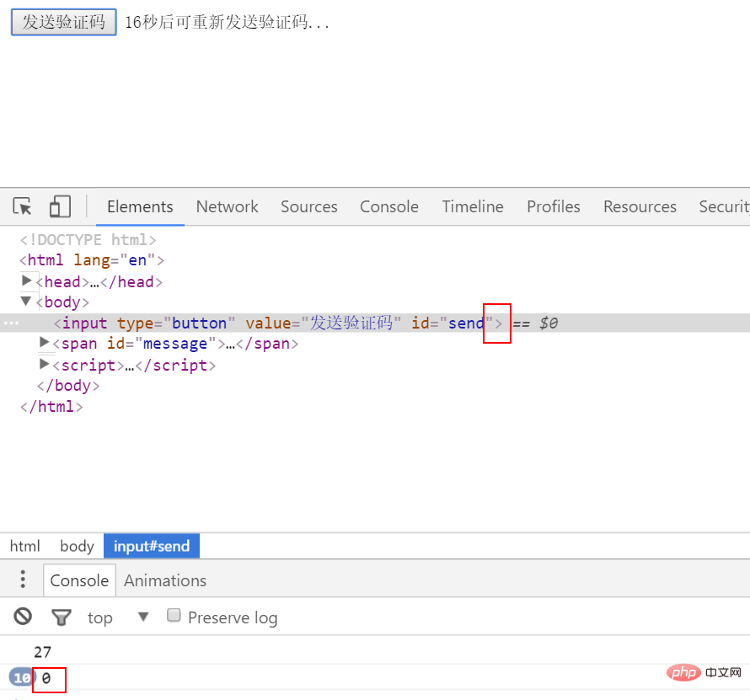Click the inspect element picker icon

(x=22, y=206)
